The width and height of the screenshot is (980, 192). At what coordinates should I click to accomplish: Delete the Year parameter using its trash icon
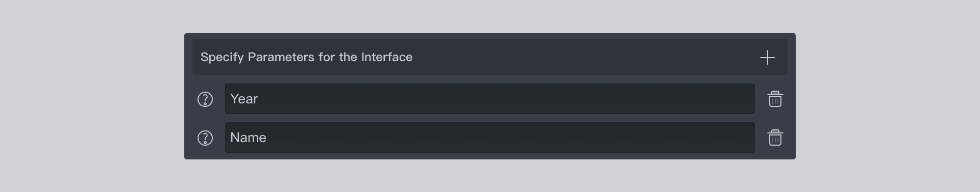pos(775,99)
